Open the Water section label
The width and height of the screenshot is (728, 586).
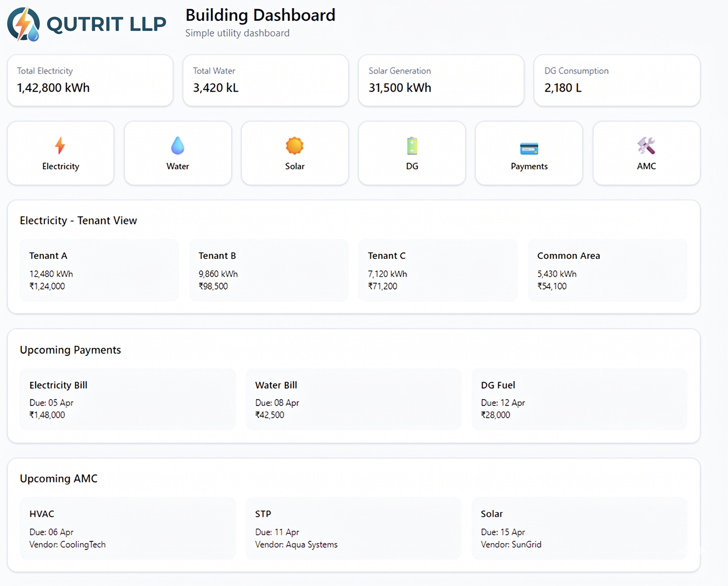pos(177,166)
